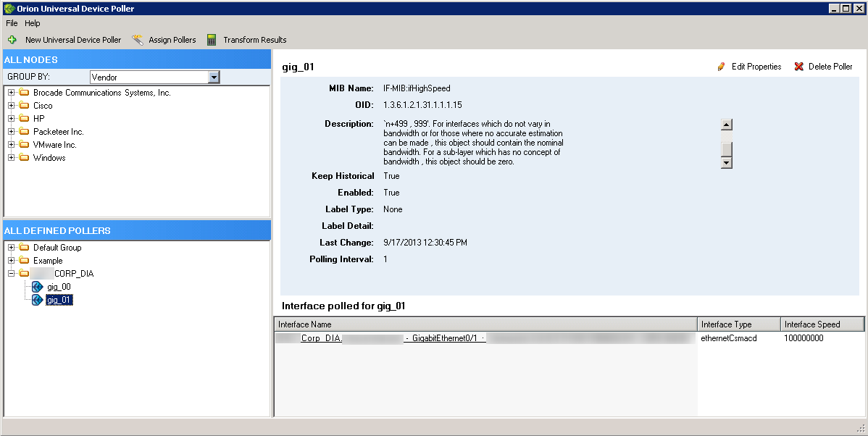
Task: Click the gig_01 poller icon
Action: 38,300
